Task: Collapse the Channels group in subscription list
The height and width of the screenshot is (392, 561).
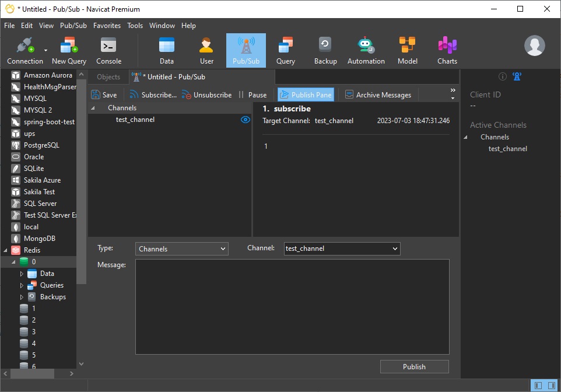Action: click(93, 108)
